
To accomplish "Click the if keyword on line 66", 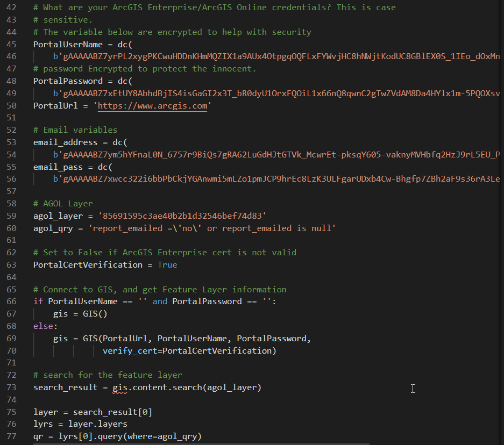I will coord(38,302).
